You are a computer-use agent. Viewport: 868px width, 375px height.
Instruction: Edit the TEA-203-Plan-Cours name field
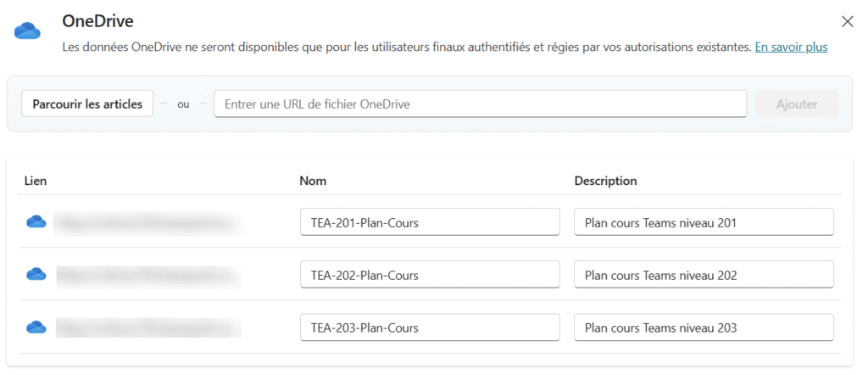tap(430, 327)
